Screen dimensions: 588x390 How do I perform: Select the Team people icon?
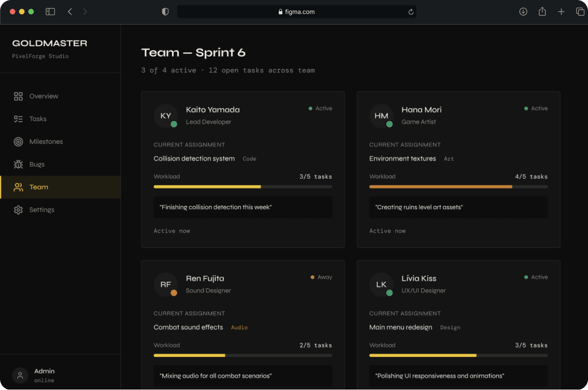tap(19, 187)
